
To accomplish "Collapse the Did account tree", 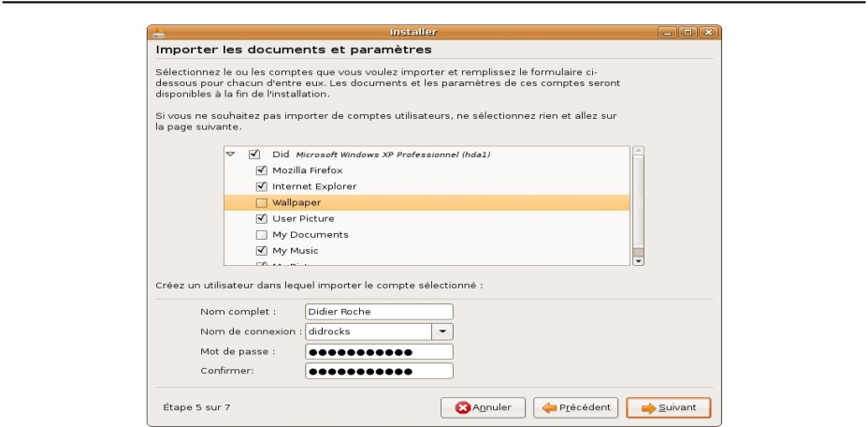I will (x=231, y=154).
